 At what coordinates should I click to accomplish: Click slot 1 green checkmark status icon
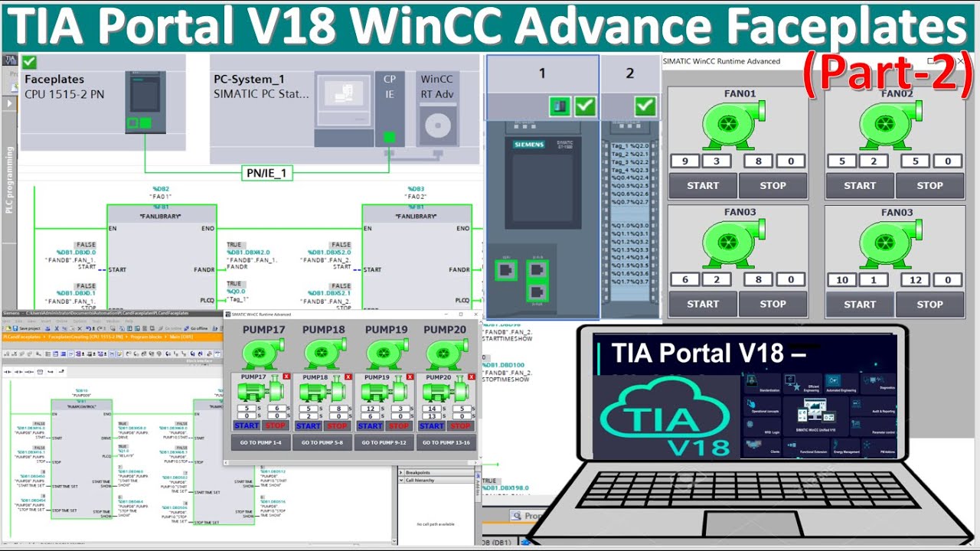[585, 106]
